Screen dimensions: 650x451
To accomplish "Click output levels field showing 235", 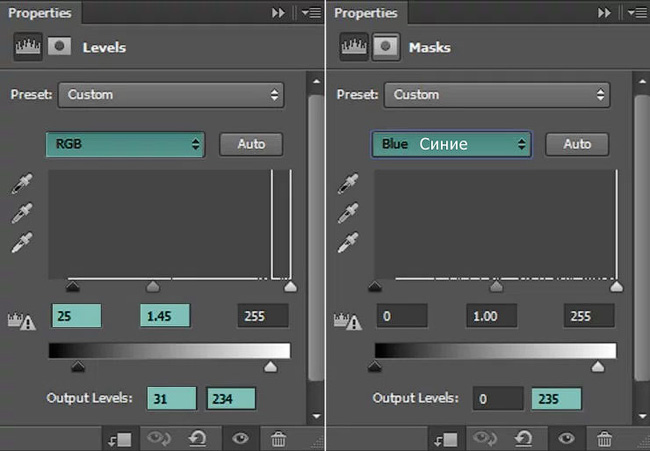I will coord(556,399).
